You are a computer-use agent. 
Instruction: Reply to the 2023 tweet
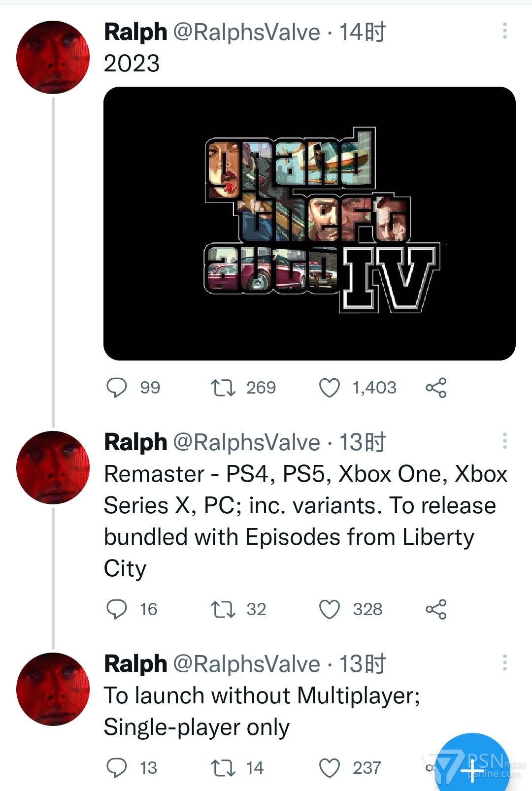pos(117,388)
